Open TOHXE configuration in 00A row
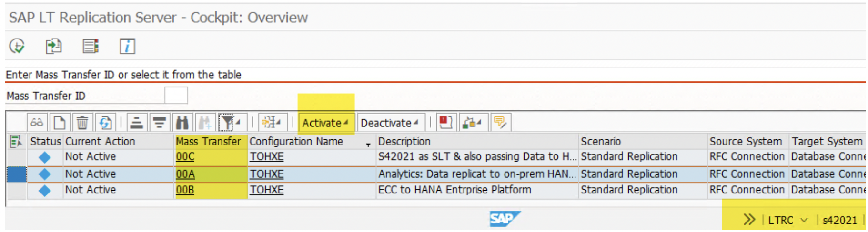Viewport: 868px width, 232px height. point(267,174)
